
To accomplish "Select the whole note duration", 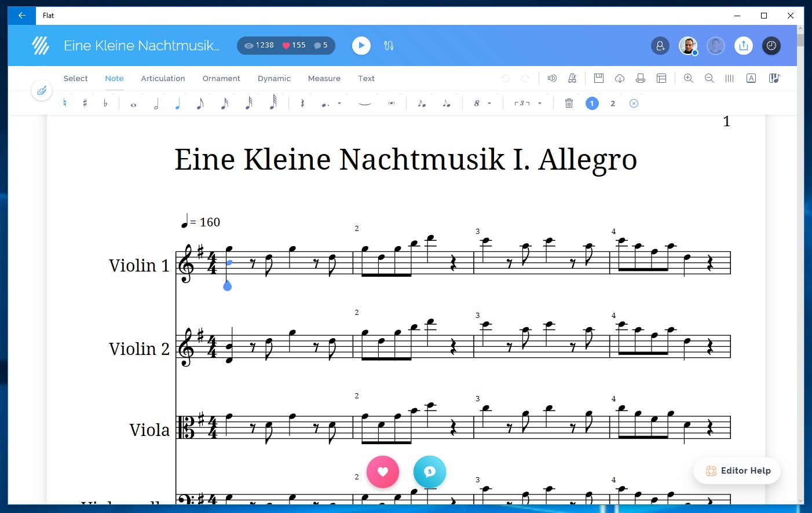I will click(x=133, y=103).
